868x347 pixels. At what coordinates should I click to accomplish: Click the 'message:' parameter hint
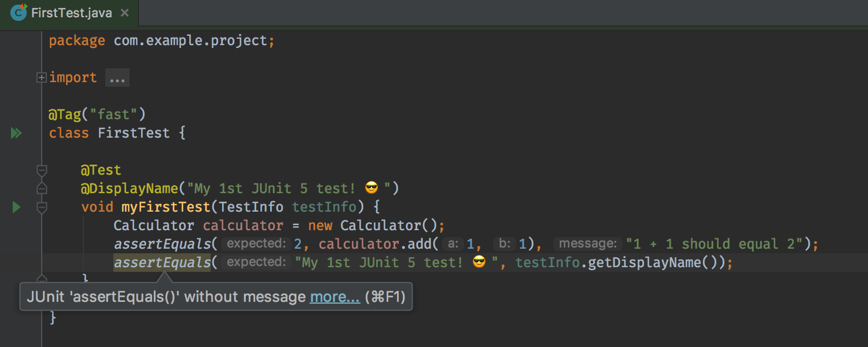tap(587, 244)
